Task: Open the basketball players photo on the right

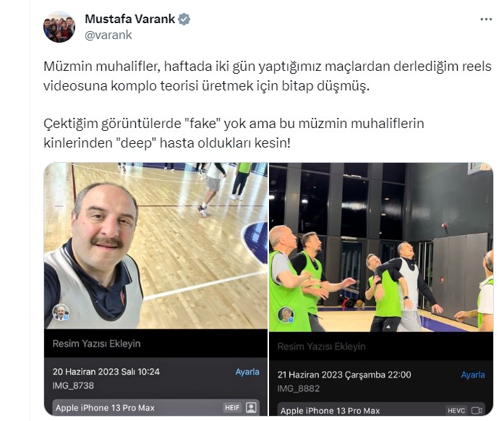Action: (x=381, y=247)
